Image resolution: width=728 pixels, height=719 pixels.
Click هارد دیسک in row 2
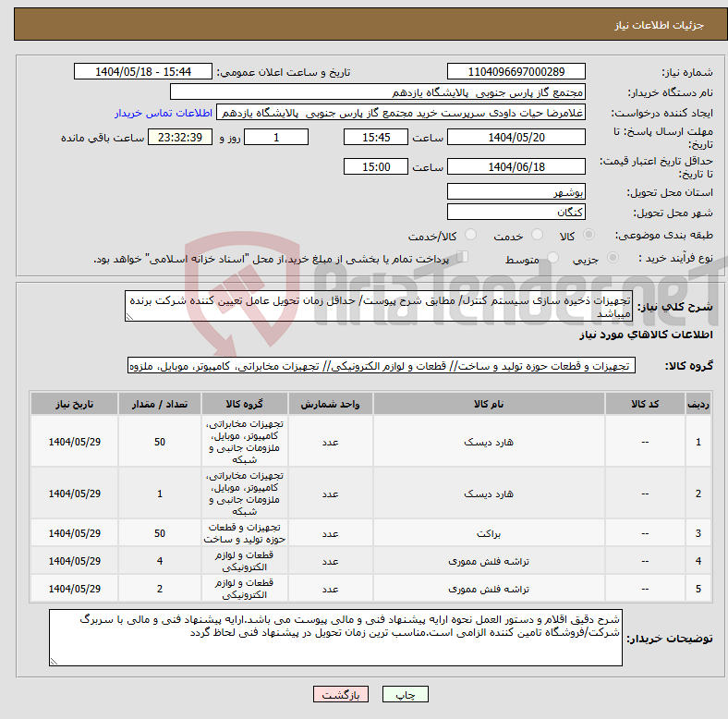click(x=489, y=494)
